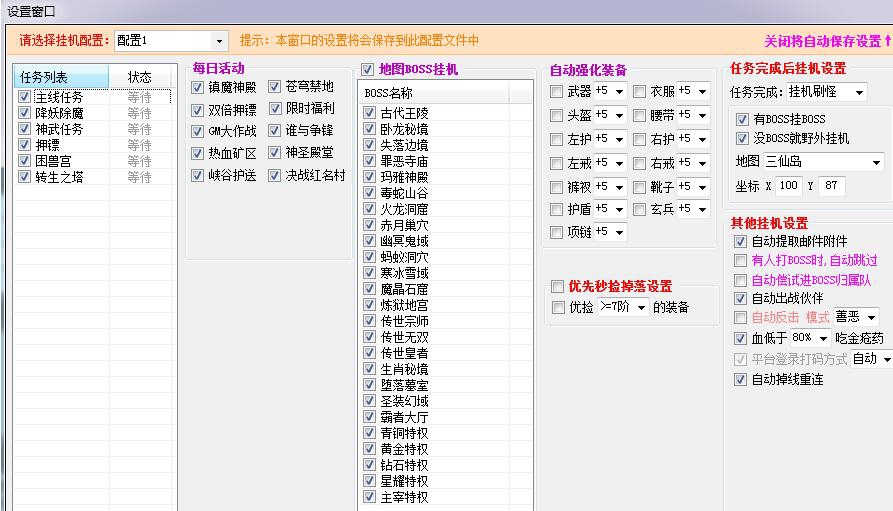Click the Y coordinate input field
Image resolution: width=893 pixels, height=511 pixels.
(831, 186)
